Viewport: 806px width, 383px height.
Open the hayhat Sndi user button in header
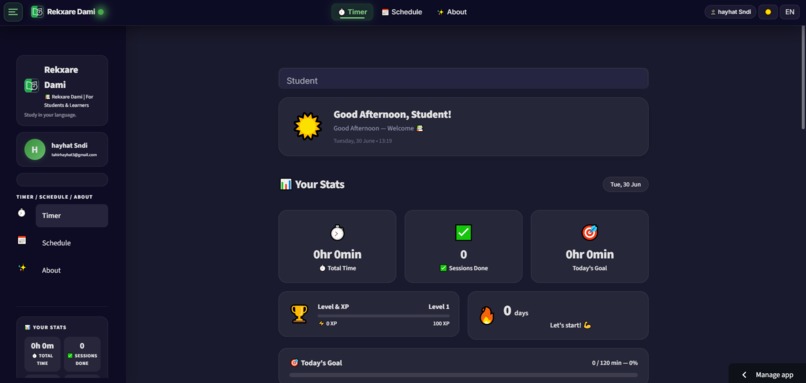(x=730, y=12)
